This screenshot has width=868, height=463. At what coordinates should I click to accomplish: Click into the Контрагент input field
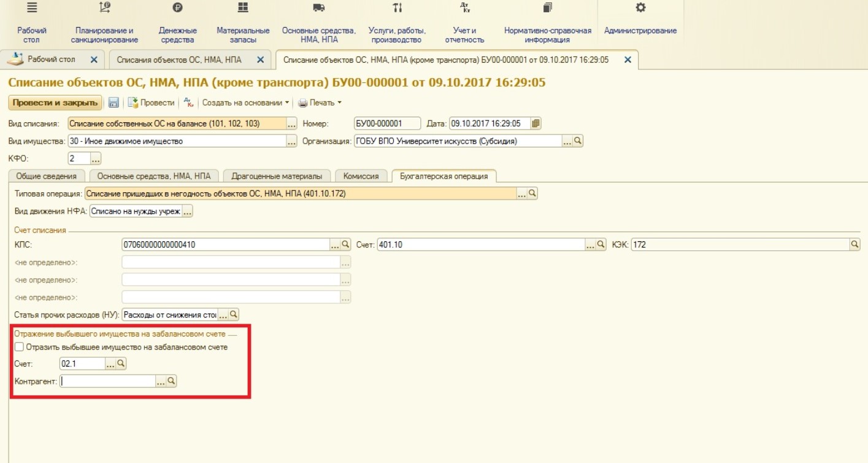pos(108,381)
